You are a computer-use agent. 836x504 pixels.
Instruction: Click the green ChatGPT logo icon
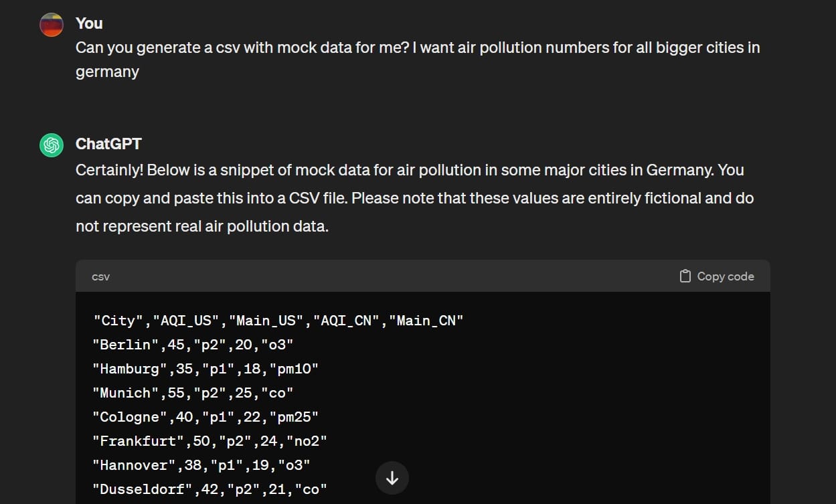(52, 145)
